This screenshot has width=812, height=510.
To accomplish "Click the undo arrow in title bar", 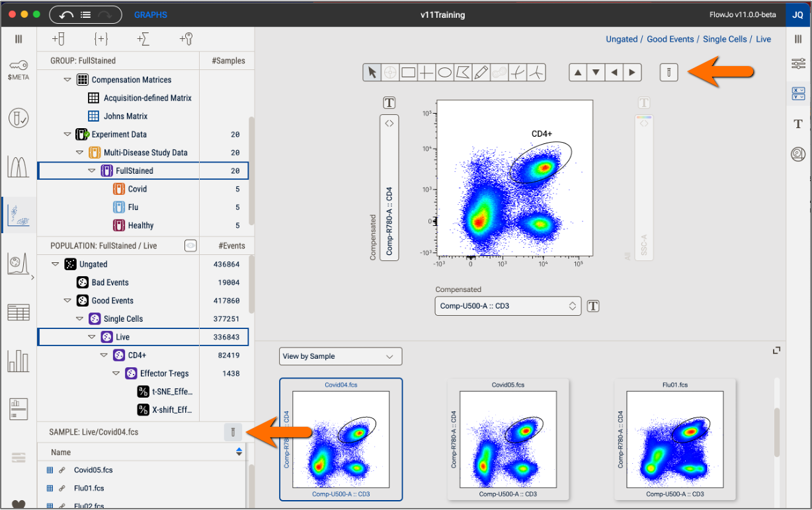I will coord(66,15).
